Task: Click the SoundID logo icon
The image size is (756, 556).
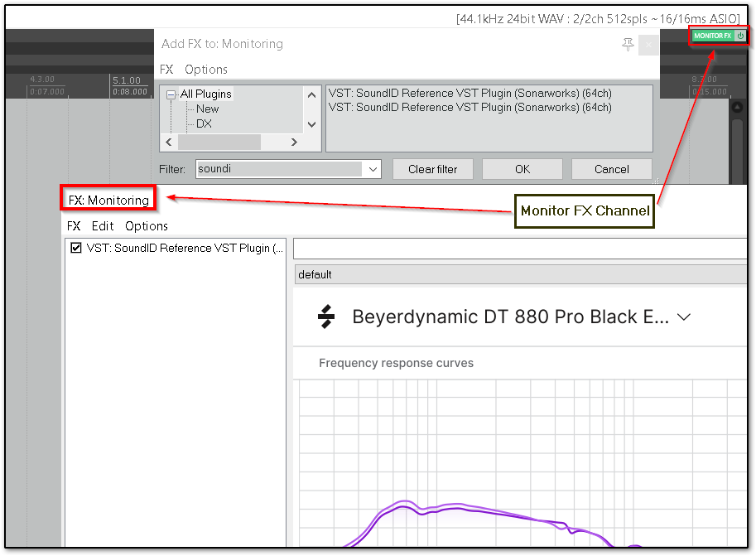Action: click(x=326, y=317)
